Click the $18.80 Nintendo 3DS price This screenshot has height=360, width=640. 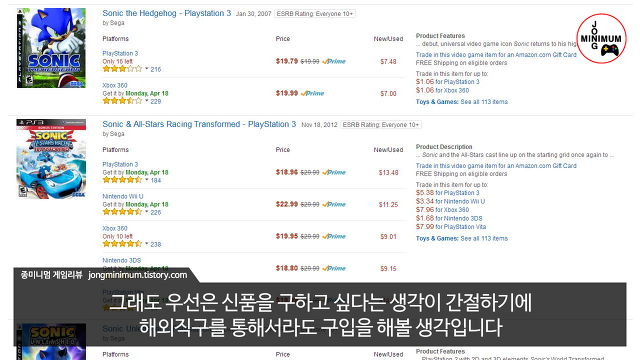click(x=287, y=268)
